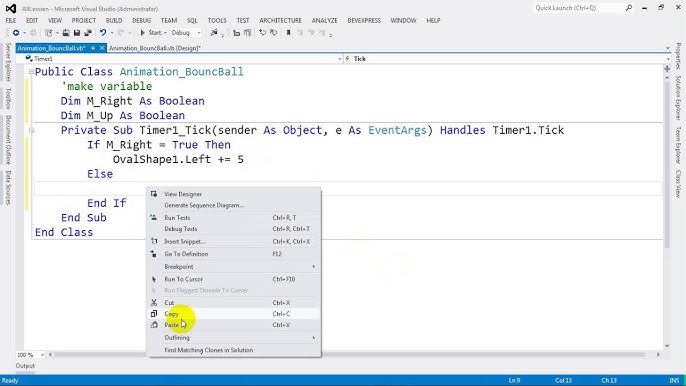Image resolution: width=686 pixels, height=386 pixels.
Task: Switch to Animation_BouncBall.vb [Design] tab
Action: 154,48
